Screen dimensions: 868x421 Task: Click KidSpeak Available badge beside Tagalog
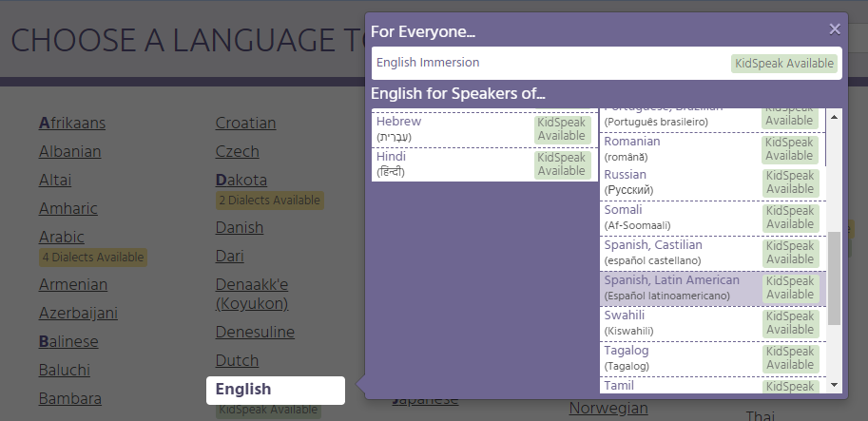[x=789, y=358]
